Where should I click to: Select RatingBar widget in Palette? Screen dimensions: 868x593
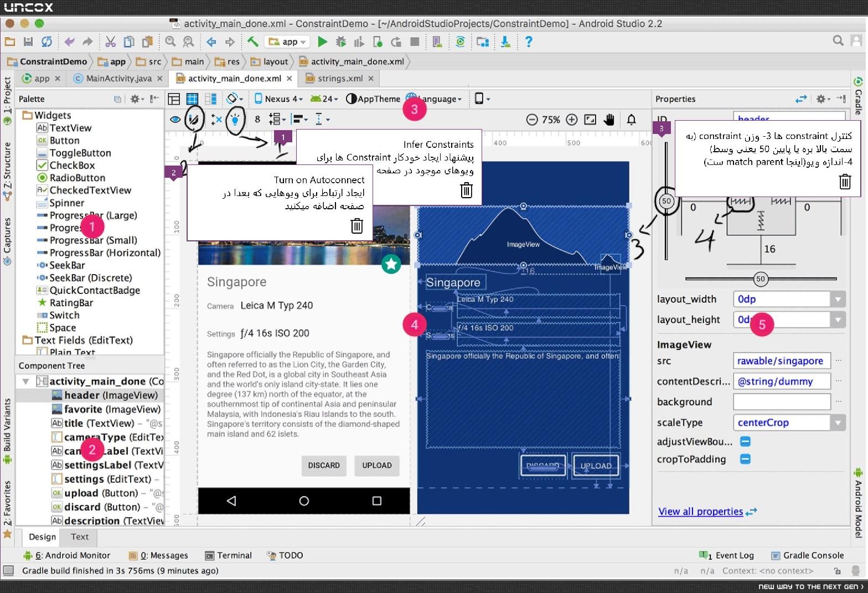65,303
